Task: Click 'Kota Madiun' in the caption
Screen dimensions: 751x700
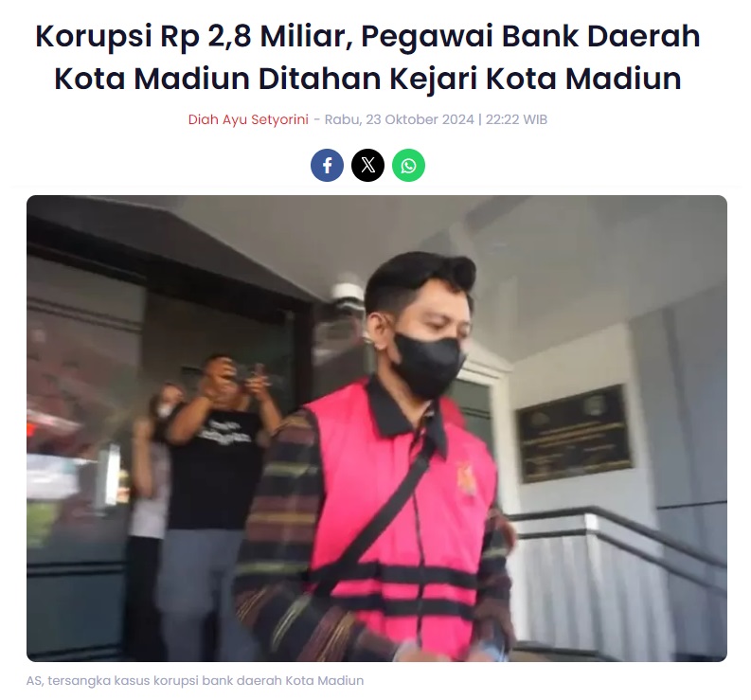Action: tap(325, 681)
